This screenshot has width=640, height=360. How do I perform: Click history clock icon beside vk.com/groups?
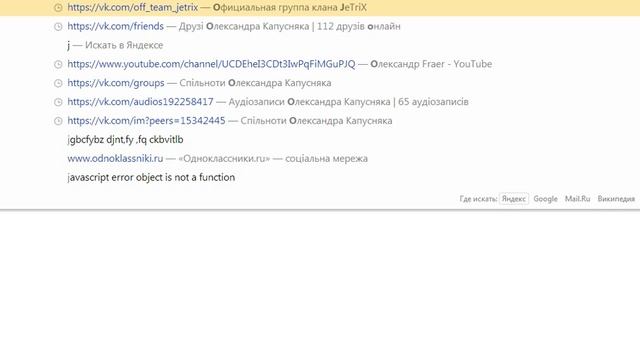(58, 83)
